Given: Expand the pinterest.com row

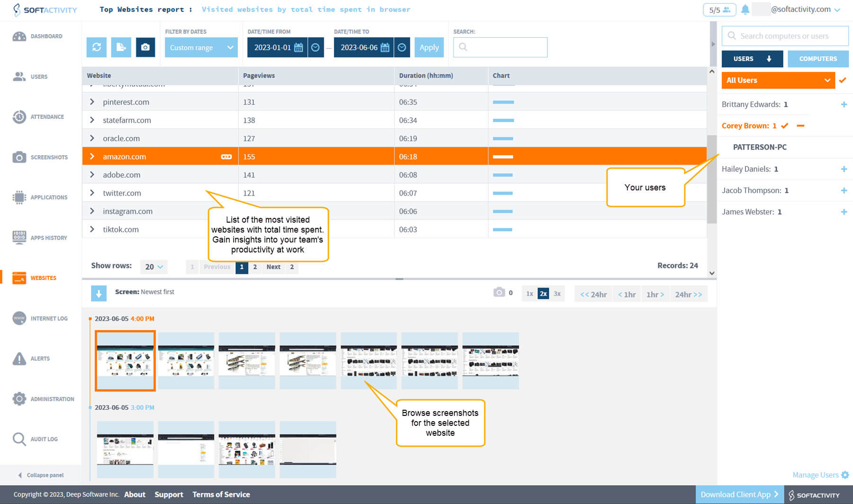Looking at the screenshot, I should 92,102.
